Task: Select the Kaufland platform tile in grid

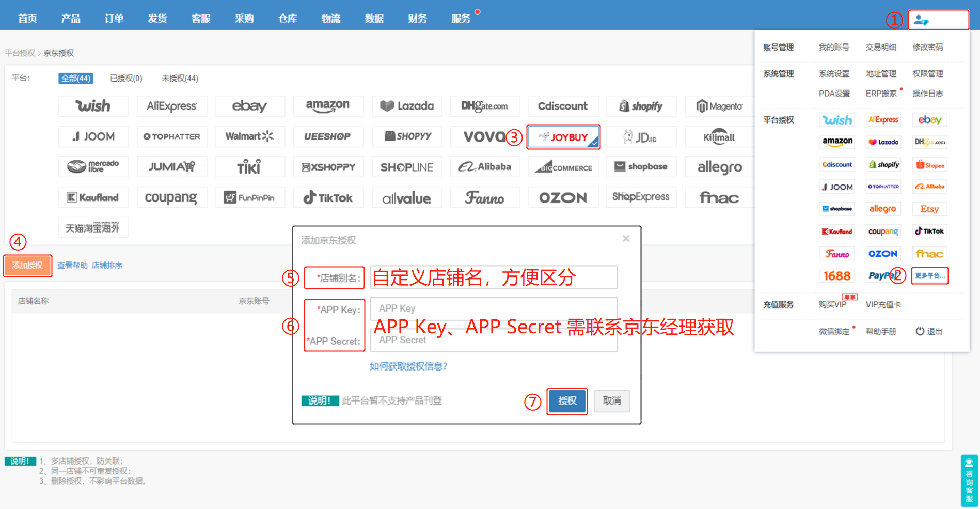Action: [93, 197]
